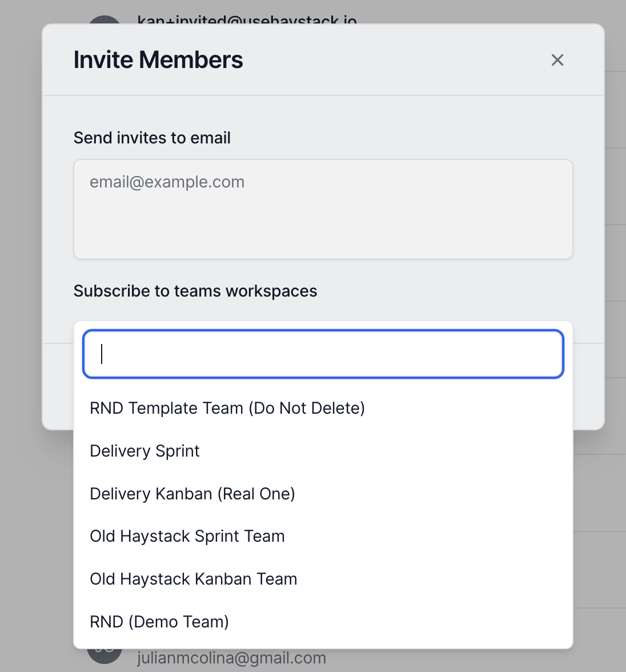Pick the Delivery Kanban (Real One) option
Screen dimensions: 626x672
point(192,494)
